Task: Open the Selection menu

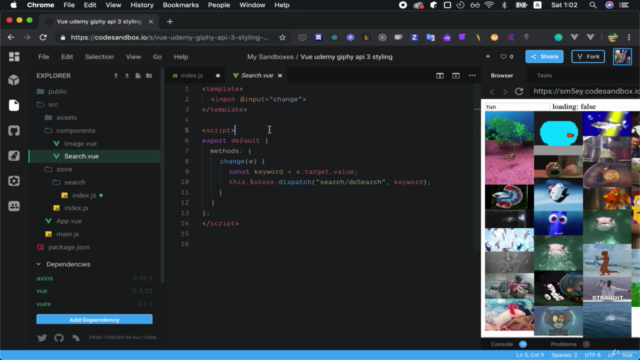Action: pos(99,57)
